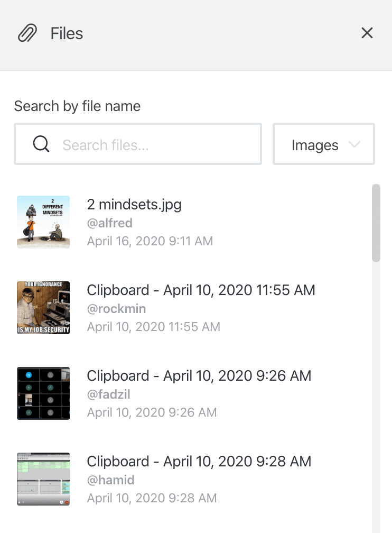
Task: Click the file list scrollbar thumb
Action: [376, 223]
